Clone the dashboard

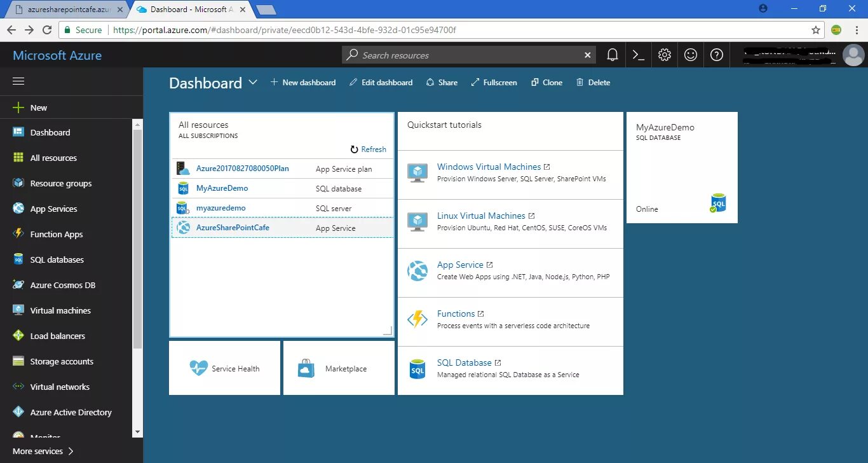coord(546,83)
